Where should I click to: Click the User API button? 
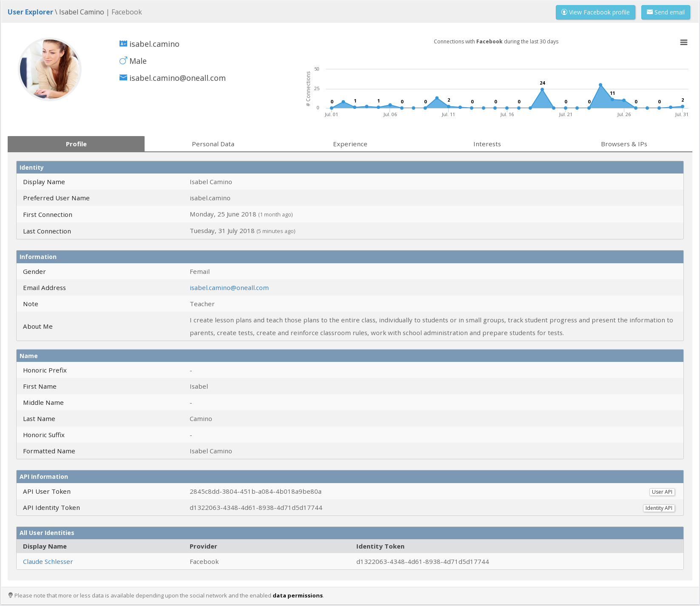pos(662,492)
